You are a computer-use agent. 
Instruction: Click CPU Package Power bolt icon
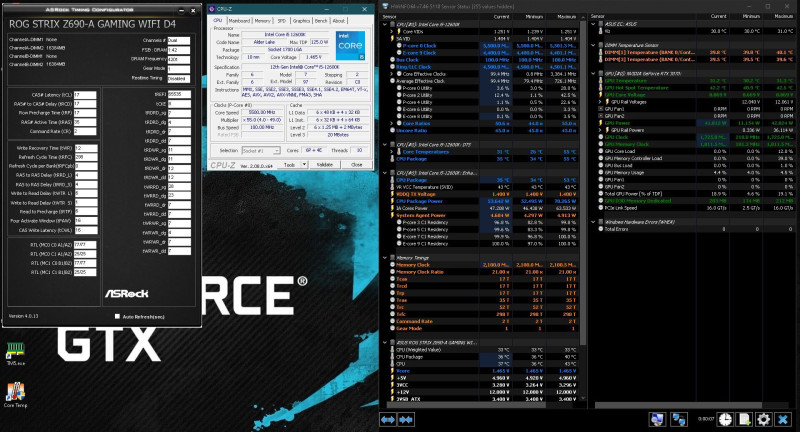(x=392, y=201)
